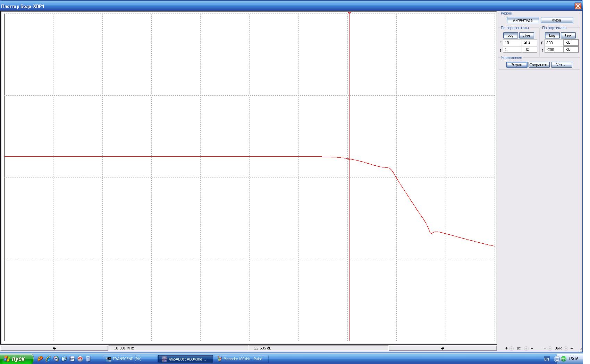Viewport: 590px width, 364px height.
Task: Click the 15:16 system clock
Action: coord(574,359)
